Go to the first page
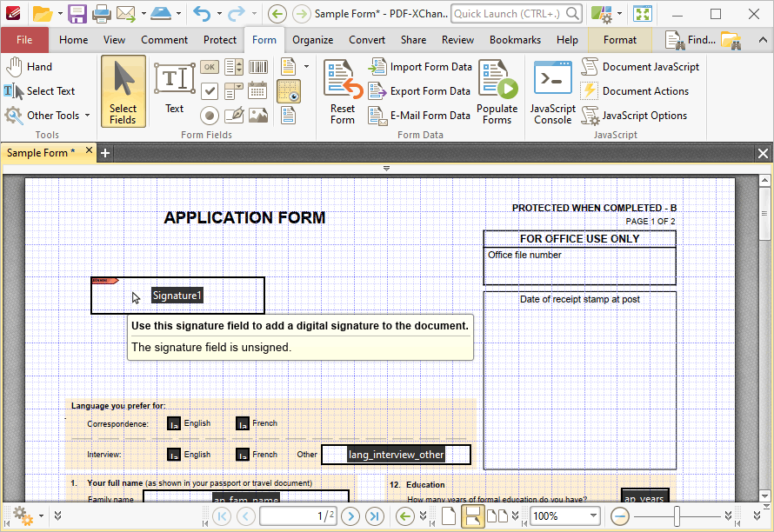This screenshot has width=774, height=532. (x=222, y=516)
